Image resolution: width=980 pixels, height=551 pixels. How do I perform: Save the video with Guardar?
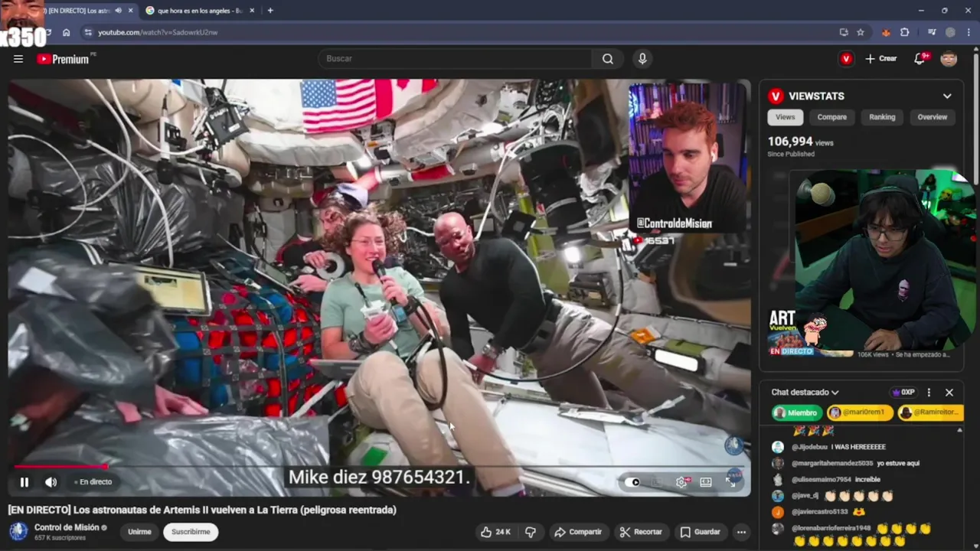(x=701, y=532)
